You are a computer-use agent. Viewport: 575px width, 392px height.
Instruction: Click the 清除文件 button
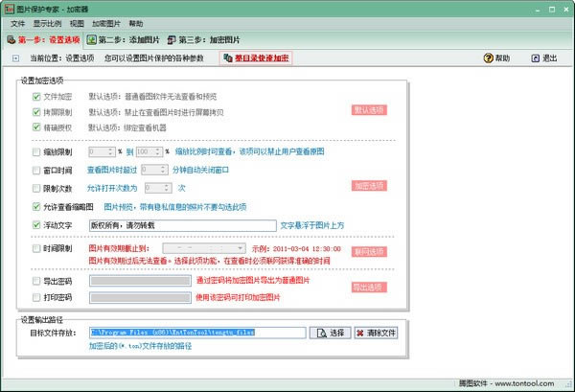click(x=376, y=333)
